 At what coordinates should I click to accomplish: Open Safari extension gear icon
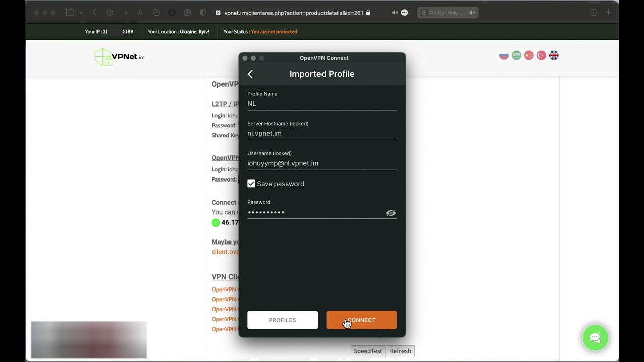[110, 13]
